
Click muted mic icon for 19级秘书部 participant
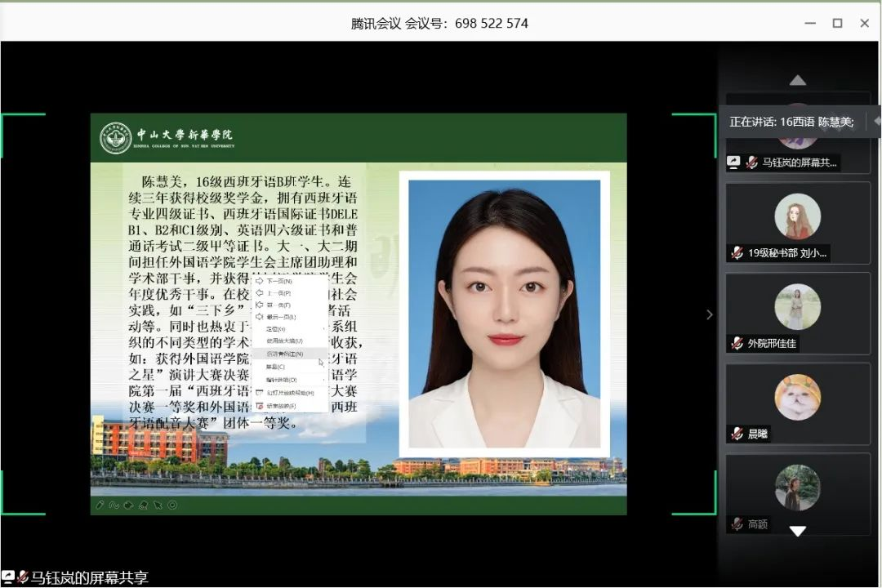click(737, 252)
